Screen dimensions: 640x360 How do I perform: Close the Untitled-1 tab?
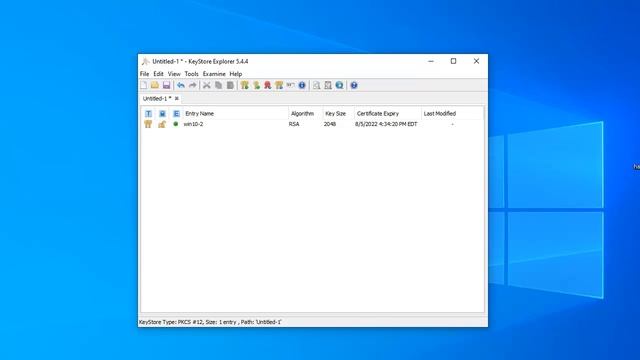pos(177,98)
